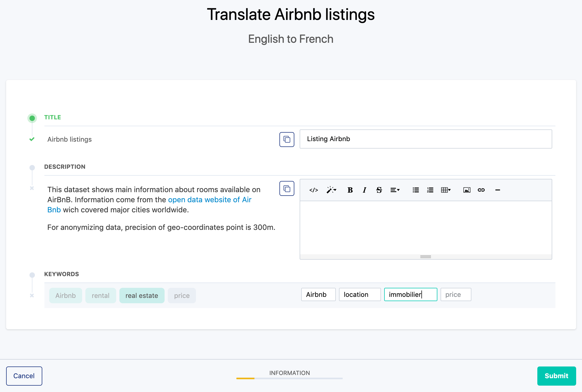Insert an ordered numbered list
Image resolution: width=582 pixels, height=392 pixels.
(430, 190)
